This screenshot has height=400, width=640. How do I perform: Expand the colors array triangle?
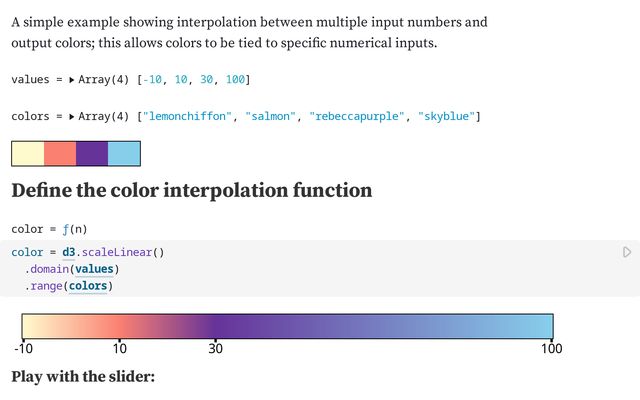72,117
